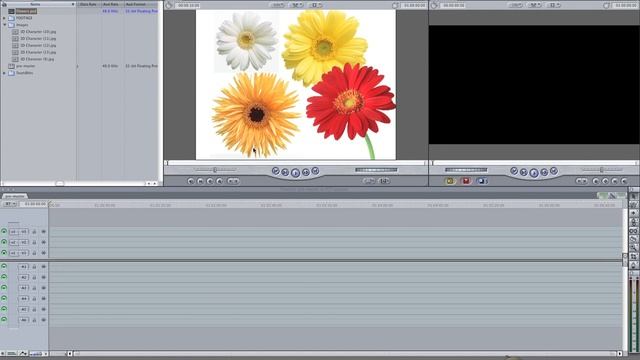The height and width of the screenshot is (360, 640).
Task: Toggle Auto Select on A6 track
Action: (44, 320)
